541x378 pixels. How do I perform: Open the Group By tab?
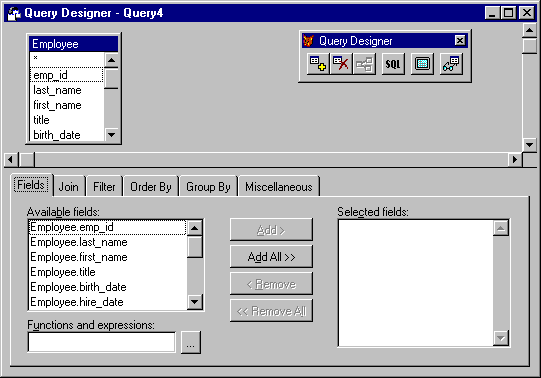click(x=208, y=187)
